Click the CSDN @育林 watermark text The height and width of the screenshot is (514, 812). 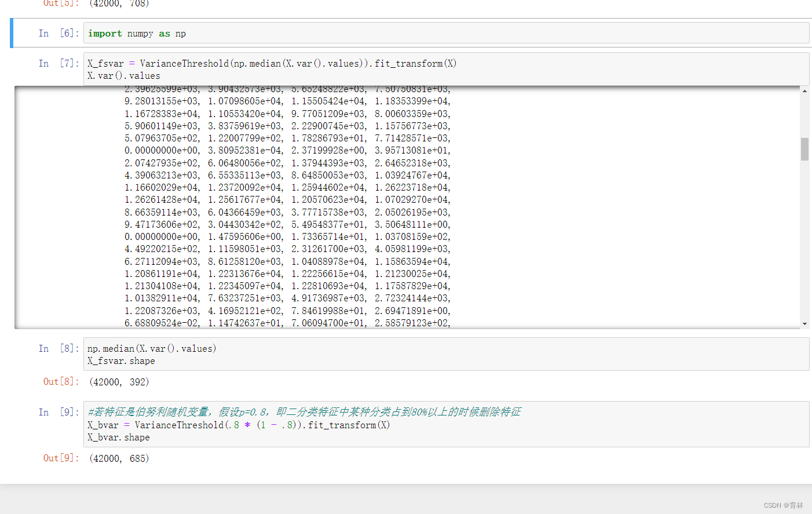784,505
